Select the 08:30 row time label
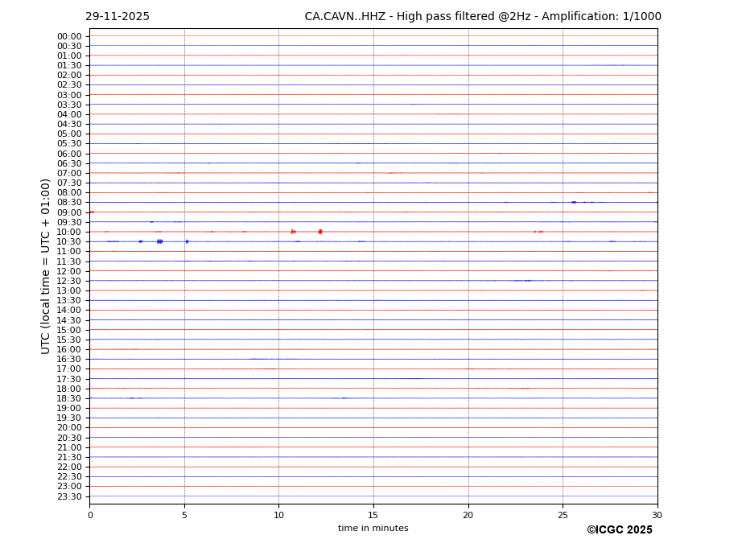This screenshot has height=560, width=746. [68, 203]
